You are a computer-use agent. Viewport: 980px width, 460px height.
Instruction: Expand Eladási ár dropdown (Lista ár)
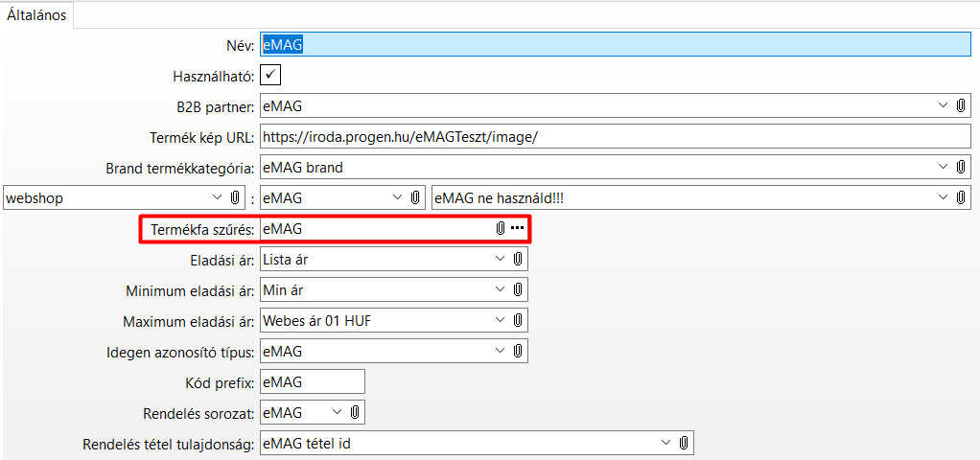pyautogui.click(x=500, y=259)
